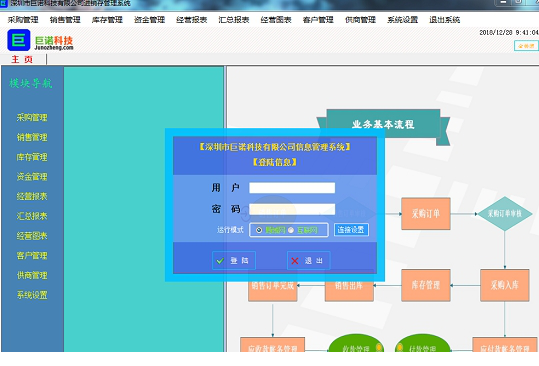
Task: Click the 采购订单 flowchart box
Action: tap(426, 214)
